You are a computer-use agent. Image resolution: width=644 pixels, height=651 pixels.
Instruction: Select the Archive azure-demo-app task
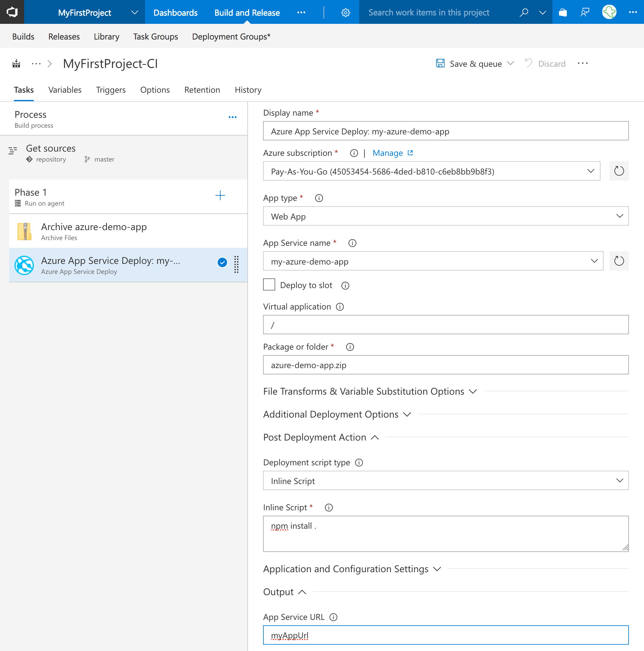[x=128, y=231]
